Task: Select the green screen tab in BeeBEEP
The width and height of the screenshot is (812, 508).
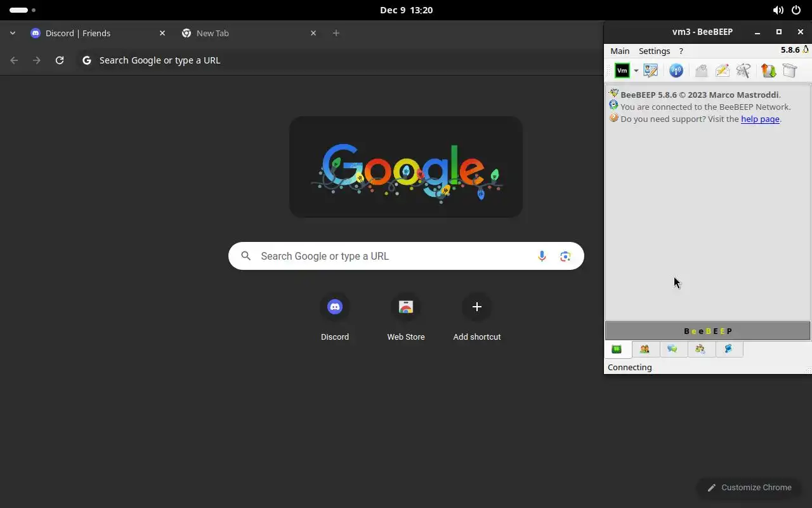Action: pos(617,349)
